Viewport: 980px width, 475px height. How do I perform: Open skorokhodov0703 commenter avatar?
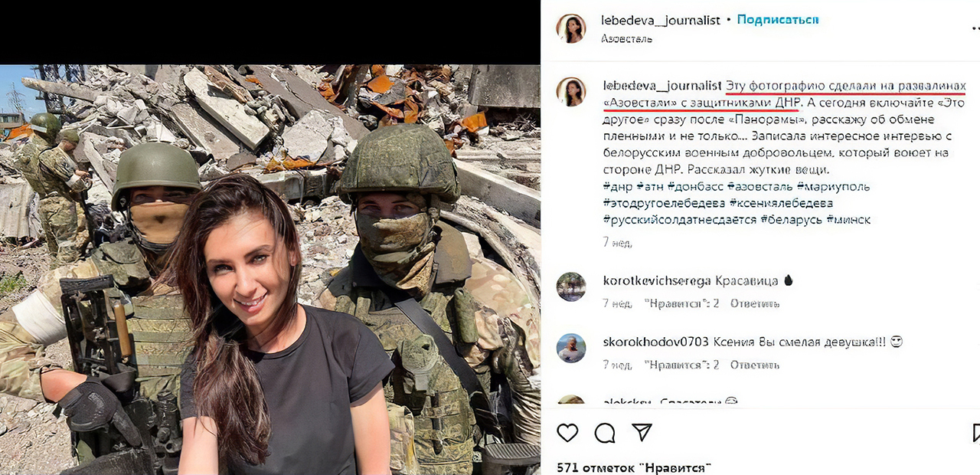pos(570,348)
